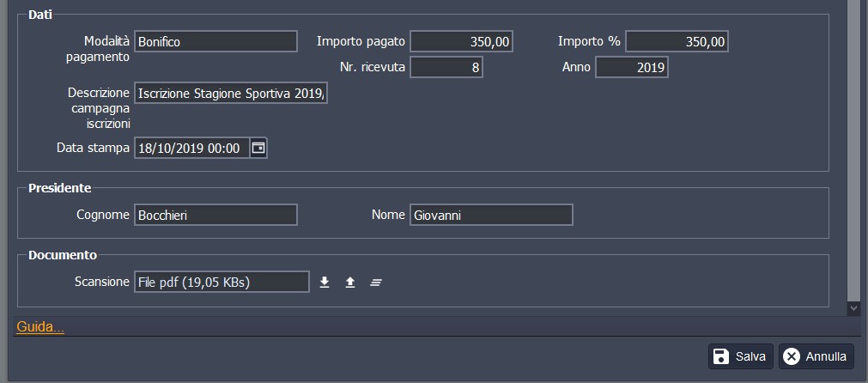Select the Importo pagato field
The image size is (868, 383).
click(x=461, y=41)
